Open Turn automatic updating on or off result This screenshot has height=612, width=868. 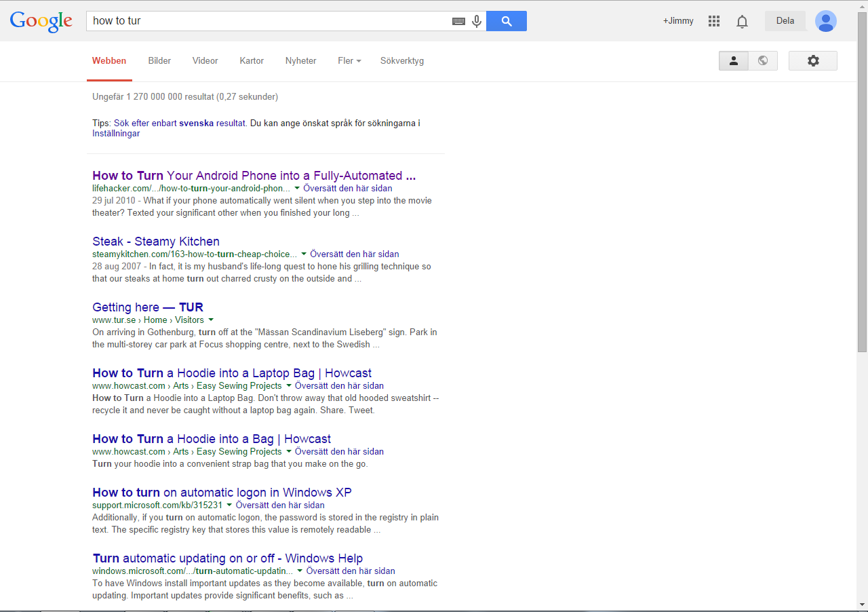click(x=228, y=558)
